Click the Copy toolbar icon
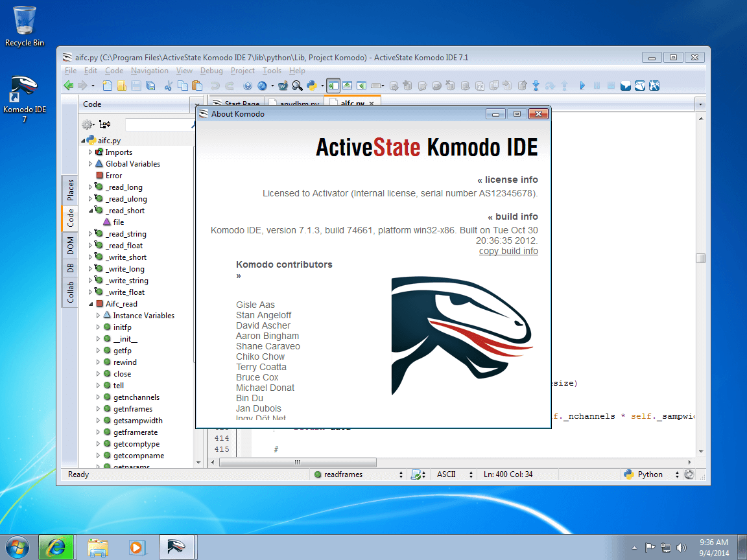 (182, 86)
